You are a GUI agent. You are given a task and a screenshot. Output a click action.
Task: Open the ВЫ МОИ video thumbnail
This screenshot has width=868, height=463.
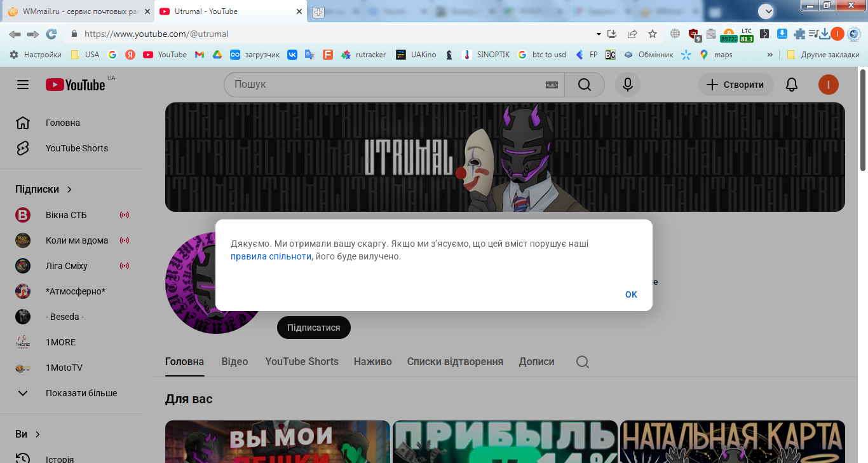pos(278,441)
